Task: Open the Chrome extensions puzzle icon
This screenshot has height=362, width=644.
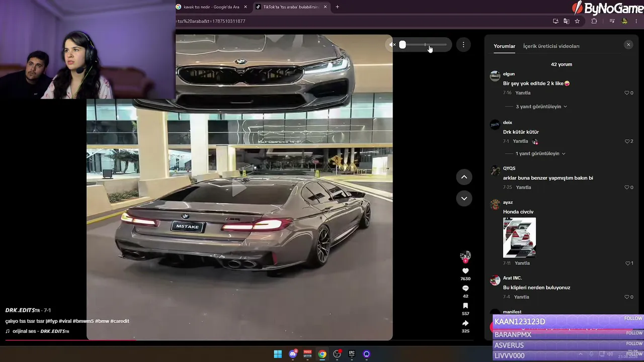Action: pyautogui.click(x=594, y=21)
